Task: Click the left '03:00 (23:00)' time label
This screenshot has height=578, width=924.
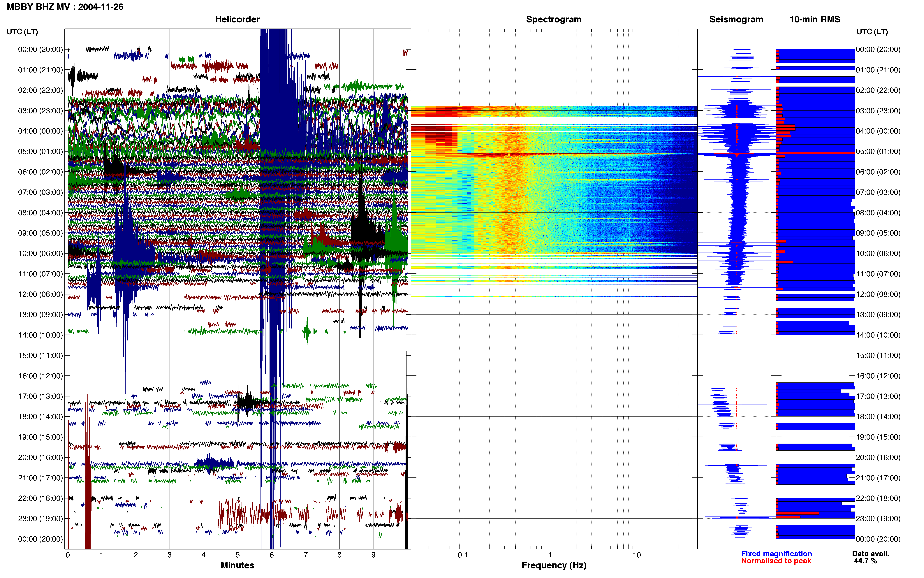Action: 41,111
